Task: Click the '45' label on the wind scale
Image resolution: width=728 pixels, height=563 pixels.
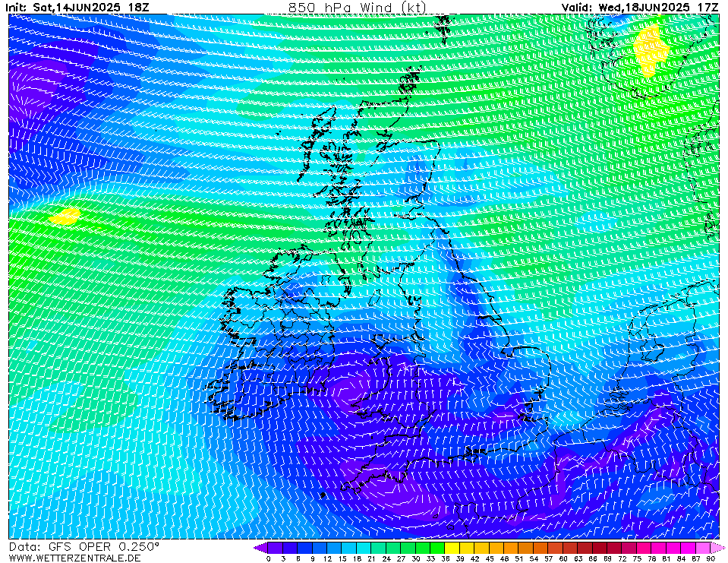Action: point(490,558)
